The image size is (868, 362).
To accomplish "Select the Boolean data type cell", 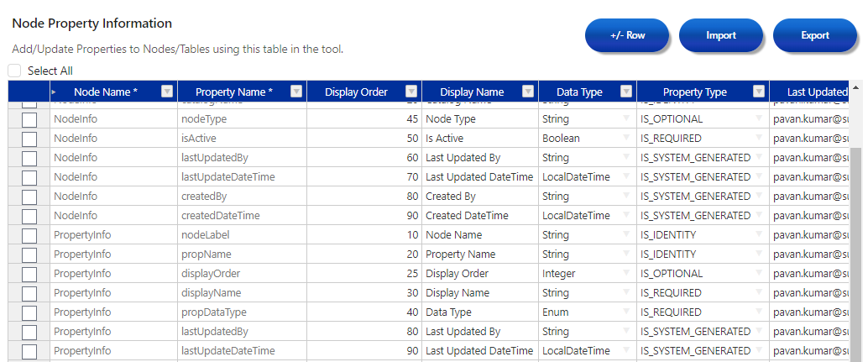I will (x=588, y=139).
